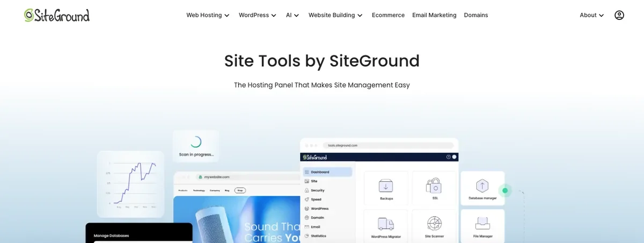
Task: Click the 'Scan in progress...' spinner card
Action: tap(196, 146)
